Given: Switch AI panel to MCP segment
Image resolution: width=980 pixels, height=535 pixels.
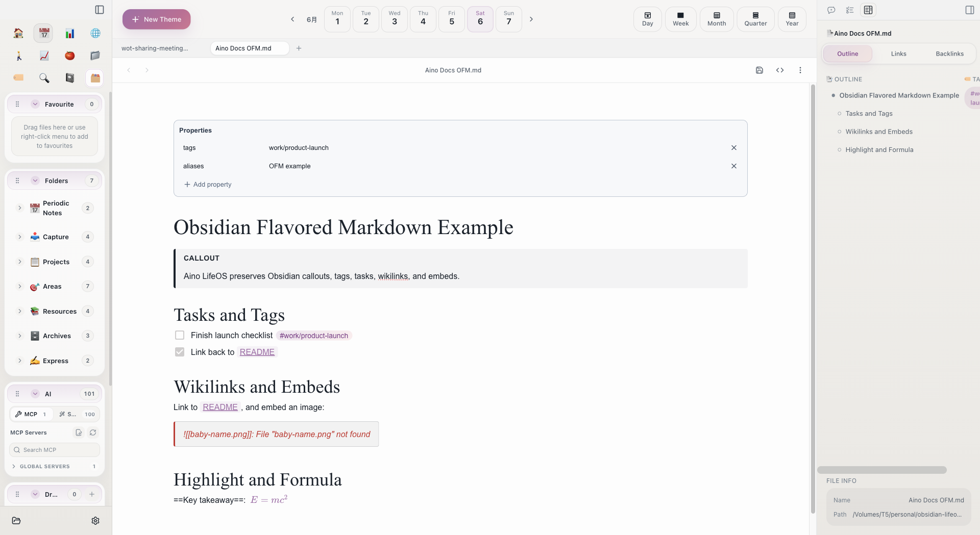Looking at the screenshot, I should pyautogui.click(x=32, y=414).
